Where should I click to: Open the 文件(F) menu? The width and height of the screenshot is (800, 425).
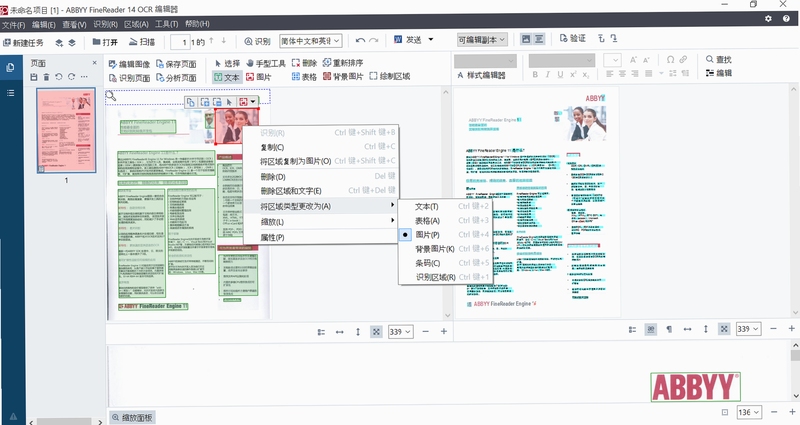tap(13, 24)
